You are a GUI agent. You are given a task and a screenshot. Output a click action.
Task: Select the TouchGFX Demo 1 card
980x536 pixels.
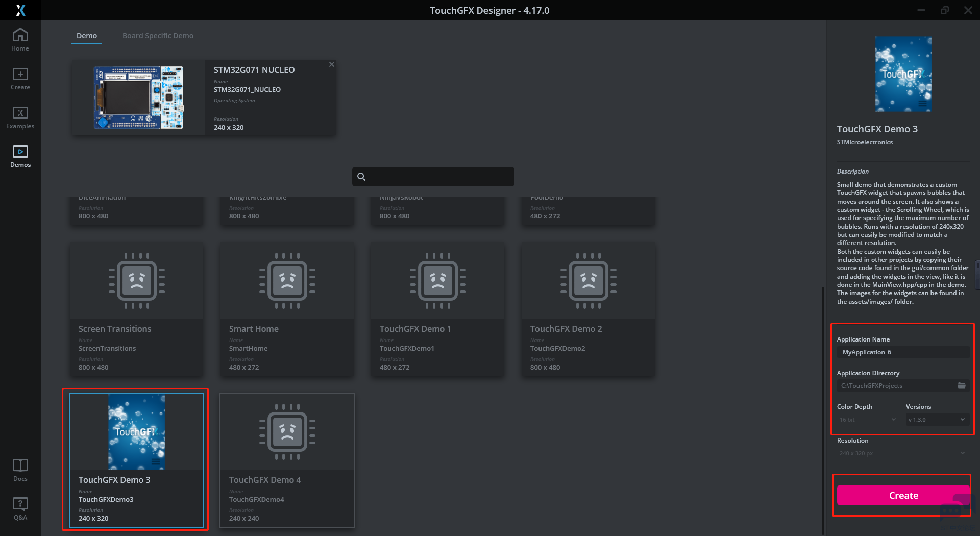pos(438,310)
